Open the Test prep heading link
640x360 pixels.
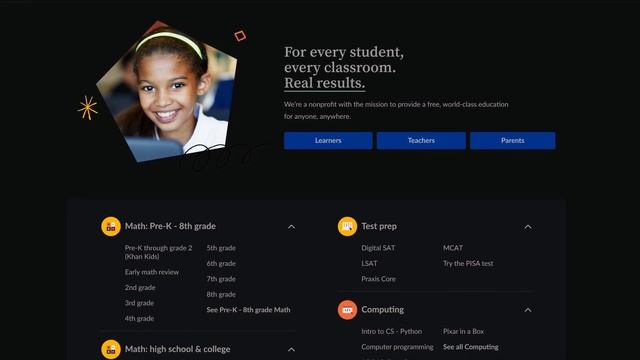[379, 226]
